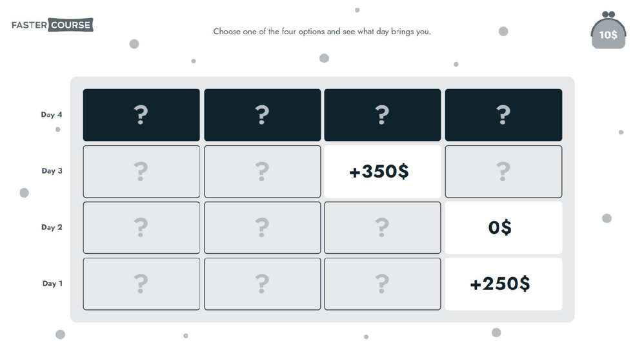Screen dimensions: 644x361
Task: Click the Day 1 third column card
Action: (x=382, y=284)
